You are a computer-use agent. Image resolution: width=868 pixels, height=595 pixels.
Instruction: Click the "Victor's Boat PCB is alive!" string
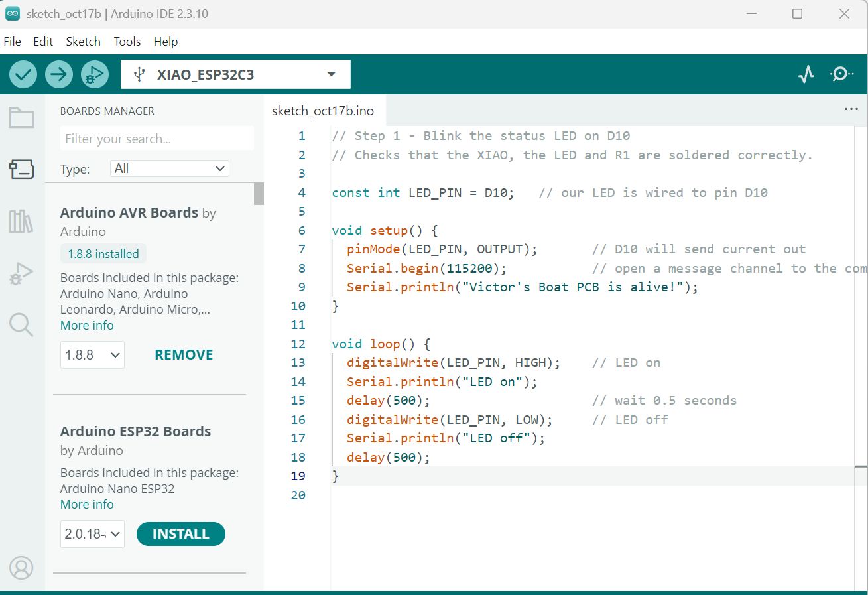coord(572,287)
